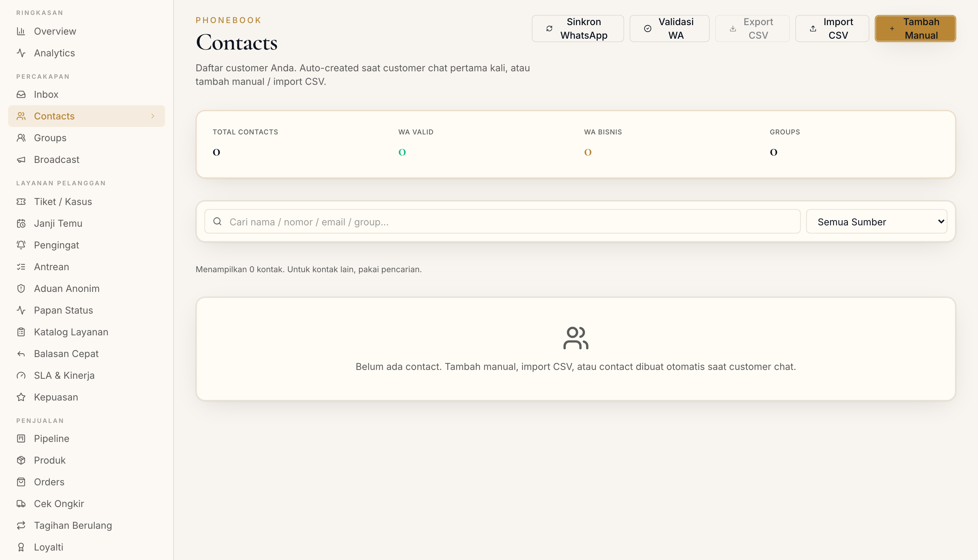978x560 pixels.
Task: Click the Tambah Manual button
Action: click(x=915, y=29)
